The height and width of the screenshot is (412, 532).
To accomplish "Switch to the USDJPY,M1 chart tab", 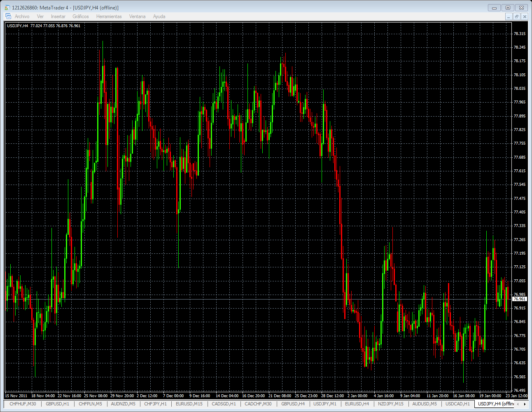I will pyautogui.click(x=325, y=404).
